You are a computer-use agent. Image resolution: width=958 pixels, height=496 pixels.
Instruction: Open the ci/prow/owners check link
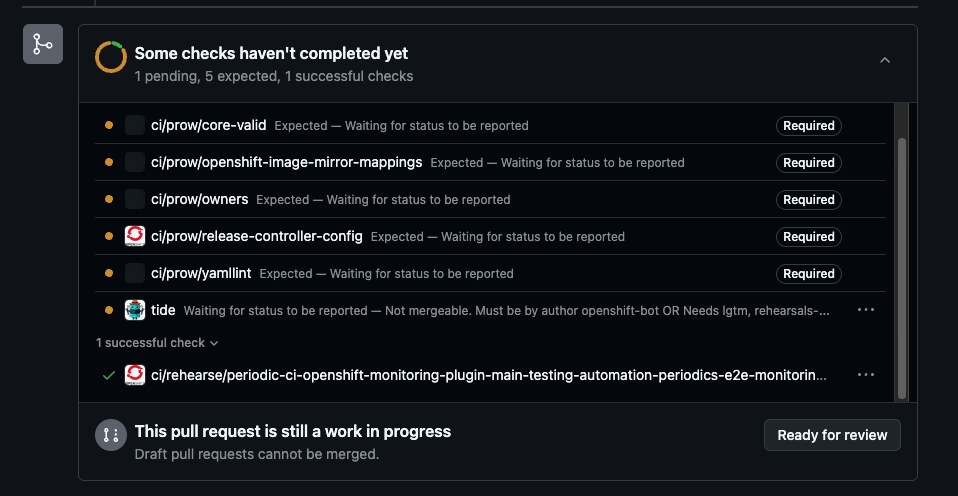coord(199,199)
